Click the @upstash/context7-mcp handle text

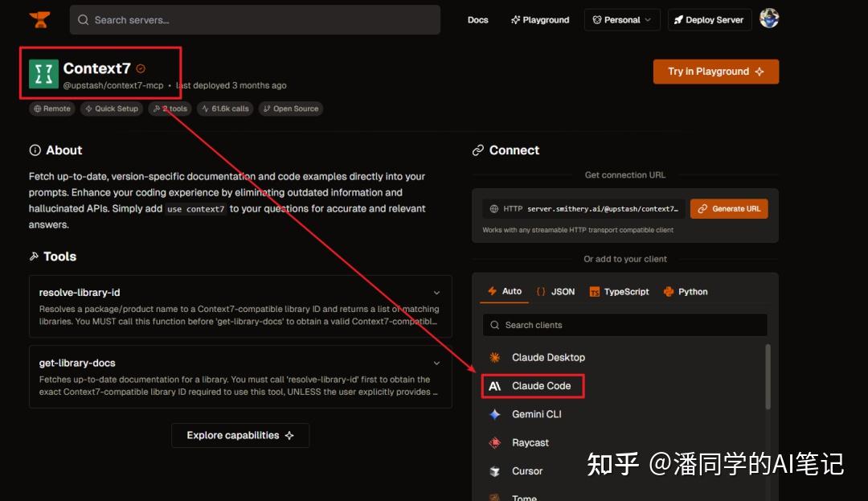point(113,85)
